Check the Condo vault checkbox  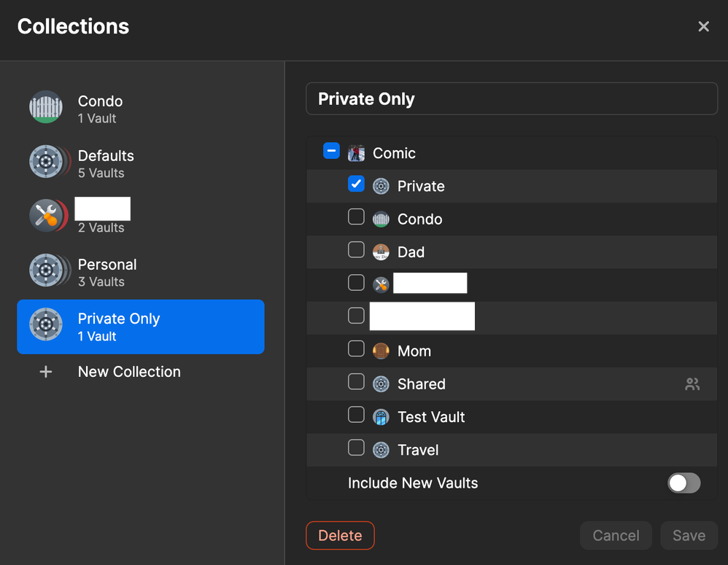pos(356,217)
